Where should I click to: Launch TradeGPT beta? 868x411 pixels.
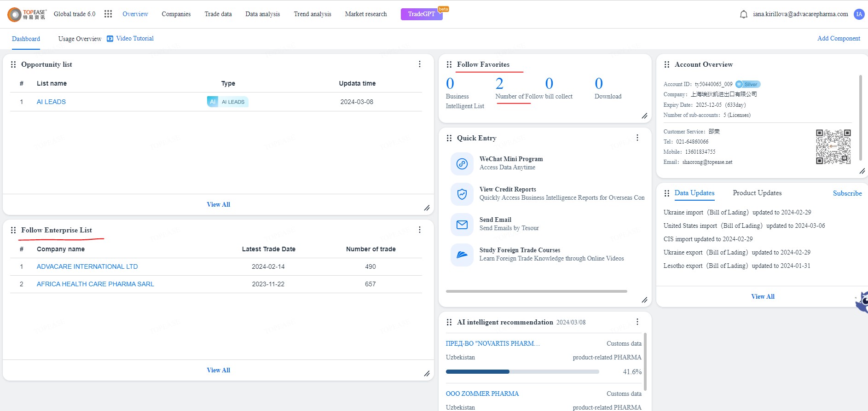pyautogui.click(x=422, y=14)
